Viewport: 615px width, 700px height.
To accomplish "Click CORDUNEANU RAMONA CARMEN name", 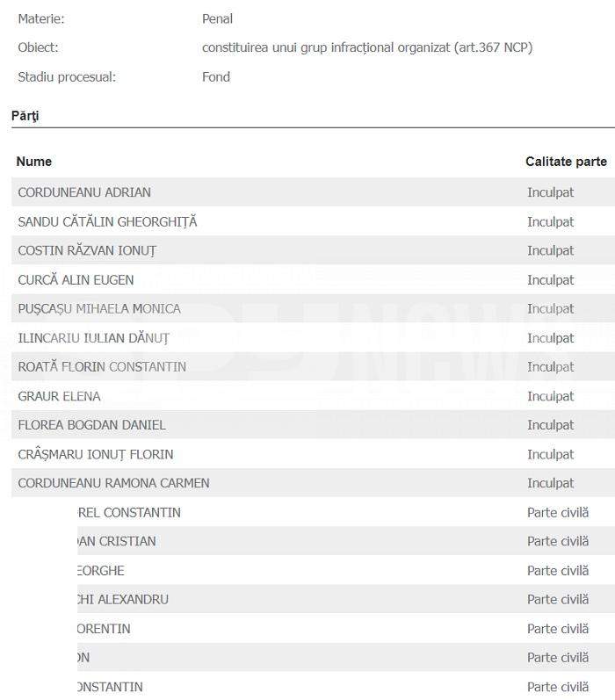I will [x=113, y=483].
